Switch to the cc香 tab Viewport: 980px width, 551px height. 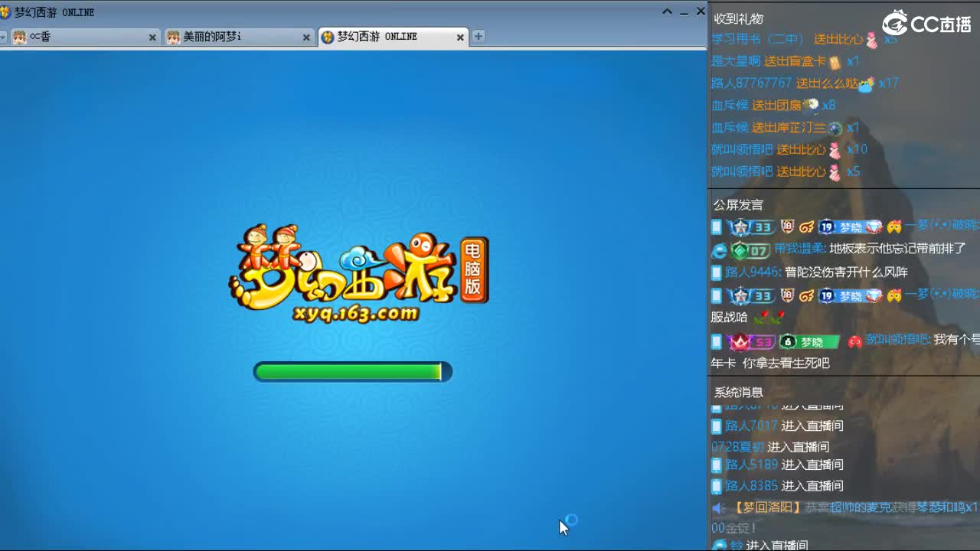[84, 37]
